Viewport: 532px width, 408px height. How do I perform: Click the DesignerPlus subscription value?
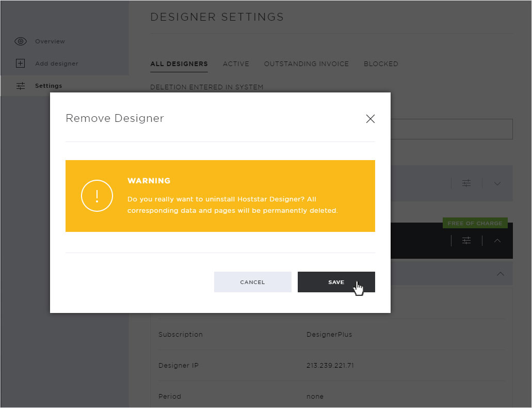(x=329, y=335)
